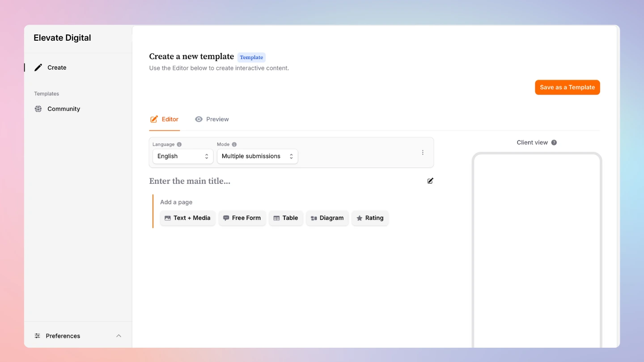Open the English language dropdown
The image size is (644, 362).
[182, 156]
